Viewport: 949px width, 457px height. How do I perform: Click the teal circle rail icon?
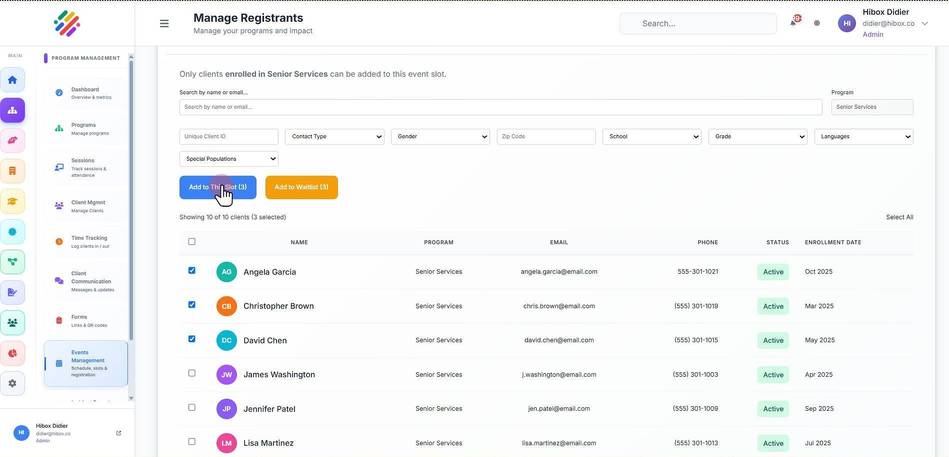tap(12, 232)
